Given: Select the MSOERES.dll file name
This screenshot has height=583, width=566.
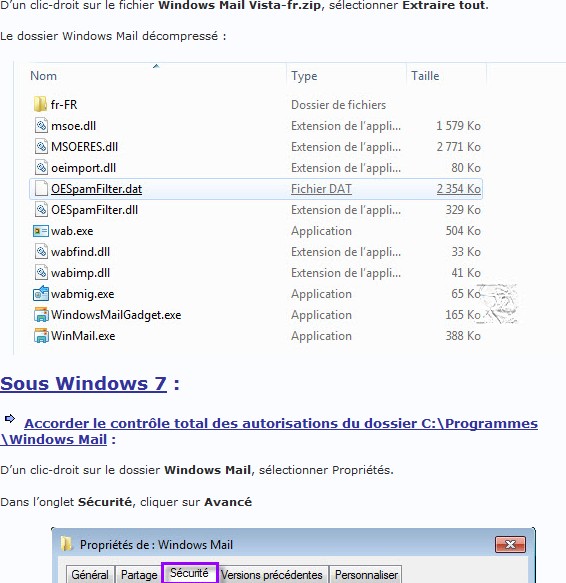Looking at the screenshot, I should point(84,147).
